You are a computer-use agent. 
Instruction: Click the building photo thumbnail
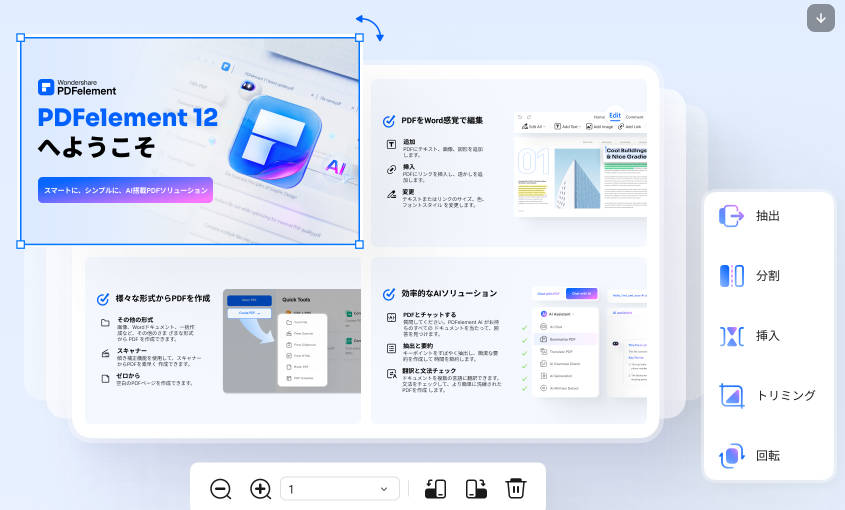pos(577,178)
